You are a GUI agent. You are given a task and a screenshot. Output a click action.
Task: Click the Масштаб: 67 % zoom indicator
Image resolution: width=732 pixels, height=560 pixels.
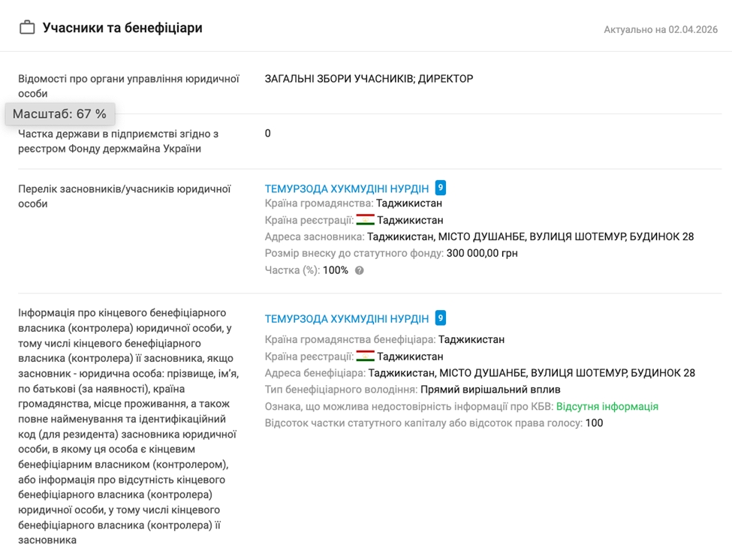[60, 114]
